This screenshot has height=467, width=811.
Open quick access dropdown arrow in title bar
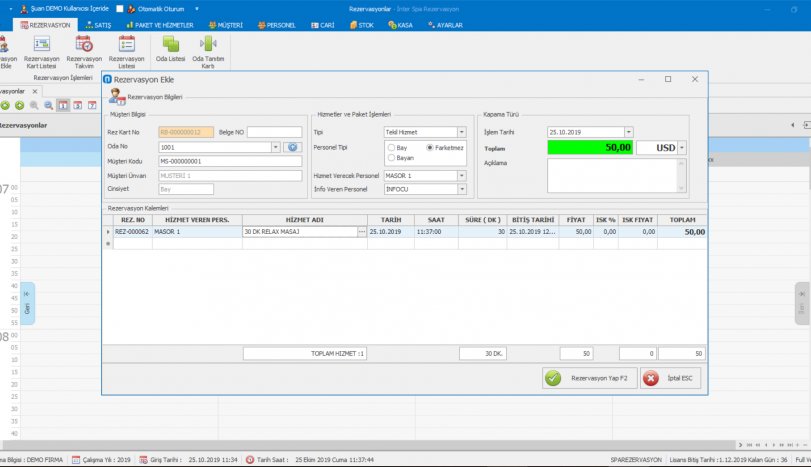tap(197, 9)
